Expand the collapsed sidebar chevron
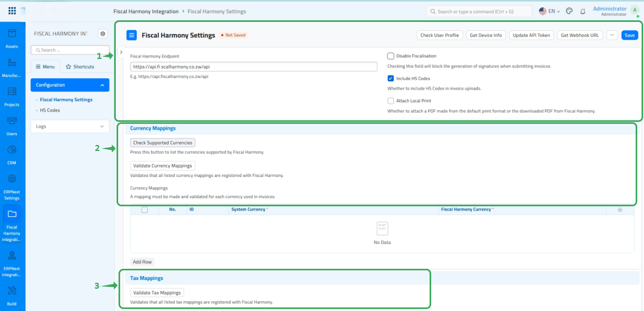 (121, 52)
